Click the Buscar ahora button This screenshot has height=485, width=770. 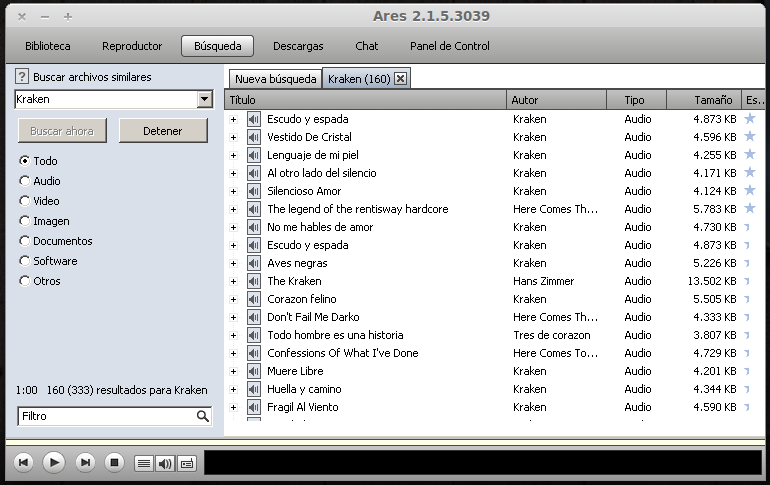(62, 131)
